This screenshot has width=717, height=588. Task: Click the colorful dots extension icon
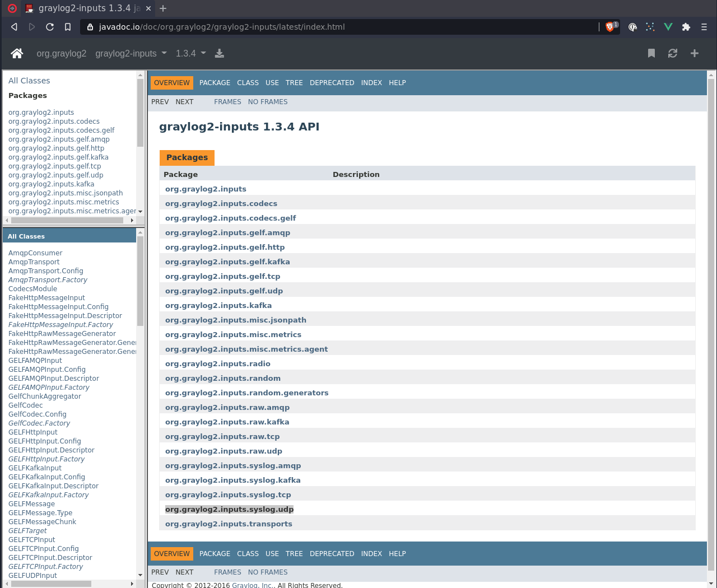[x=650, y=27]
